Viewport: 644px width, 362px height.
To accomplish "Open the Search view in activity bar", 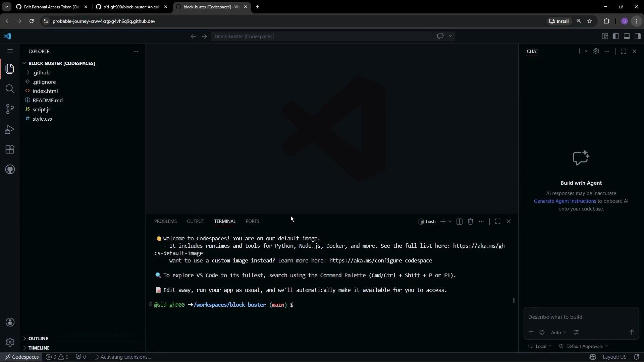I will click(10, 89).
